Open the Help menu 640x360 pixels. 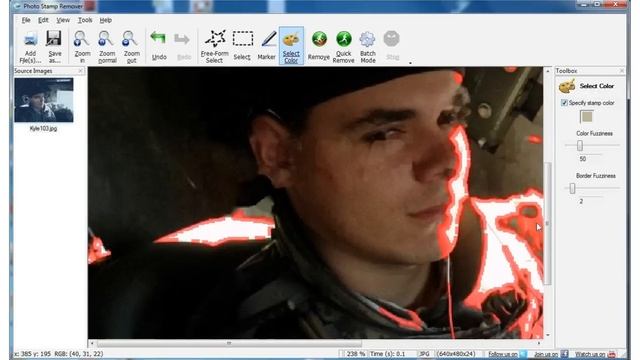coord(106,20)
